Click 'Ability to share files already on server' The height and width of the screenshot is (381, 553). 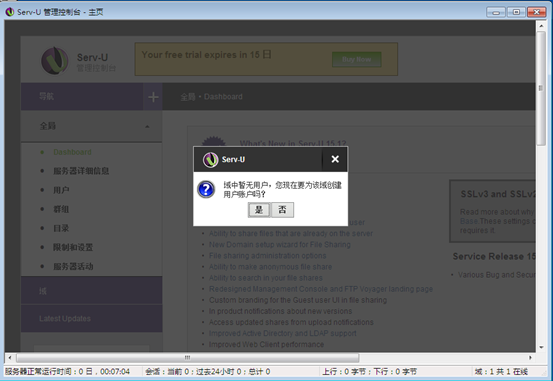pos(291,234)
